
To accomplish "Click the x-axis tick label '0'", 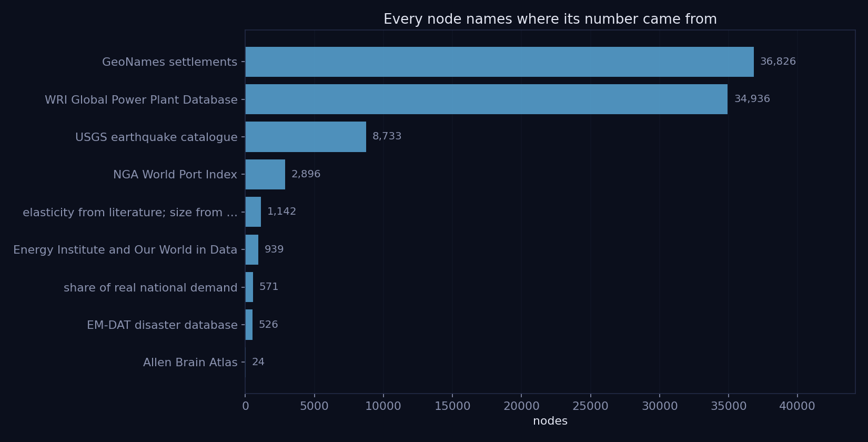I will point(246,406).
